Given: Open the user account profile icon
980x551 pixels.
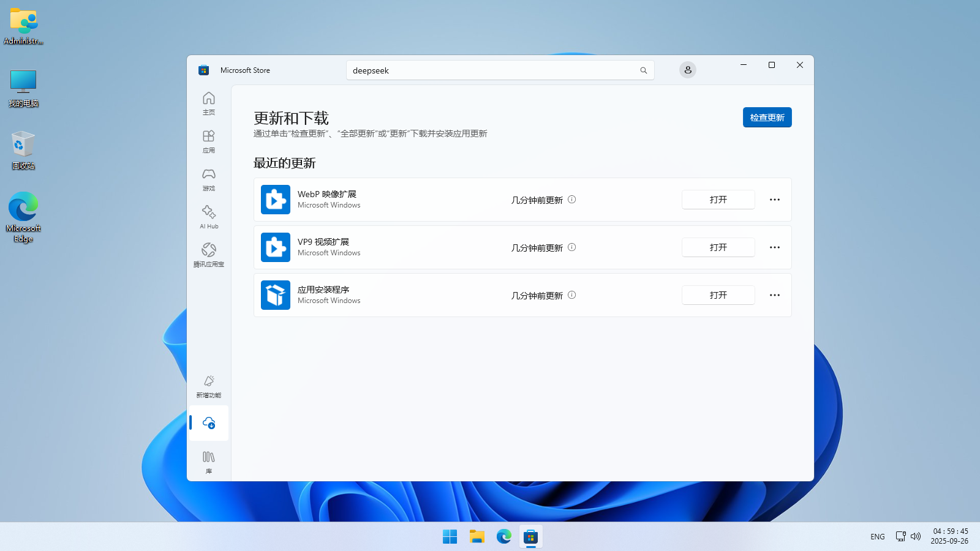Looking at the screenshot, I should [688, 70].
